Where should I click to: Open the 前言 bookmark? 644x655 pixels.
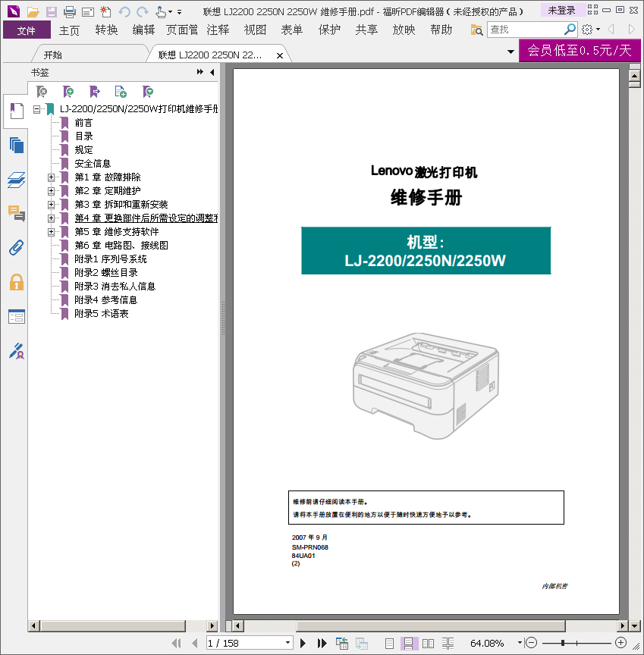point(83,123)
